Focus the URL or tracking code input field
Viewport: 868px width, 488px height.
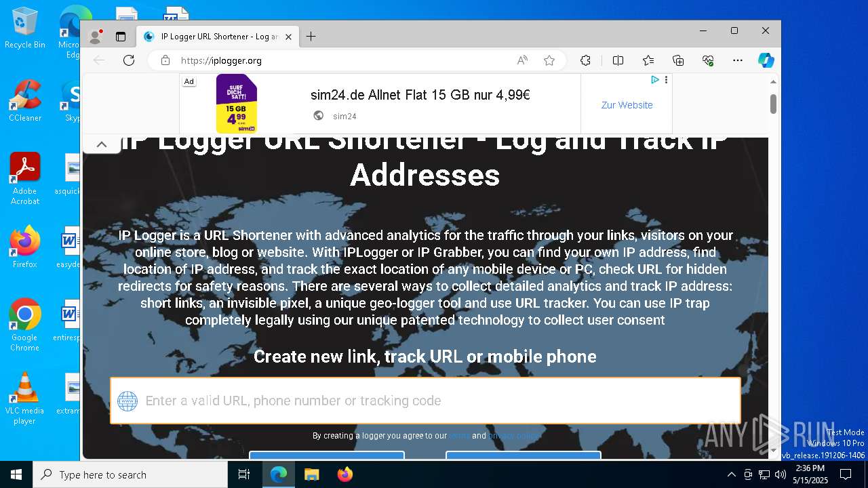click(425, 401)
